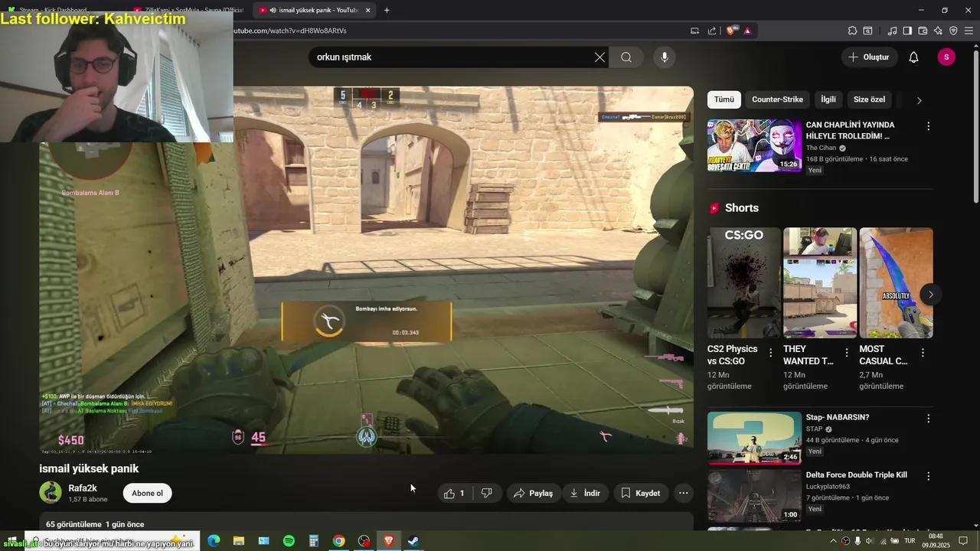Open more actions ellipsis below video
The image size is (980, 551).
(684, 494)
